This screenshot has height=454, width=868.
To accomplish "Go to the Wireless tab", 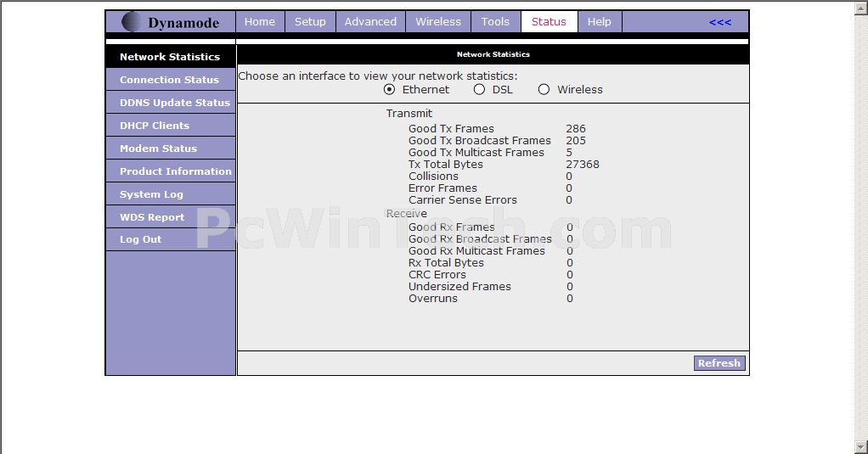I will click(x=438, y=21).
